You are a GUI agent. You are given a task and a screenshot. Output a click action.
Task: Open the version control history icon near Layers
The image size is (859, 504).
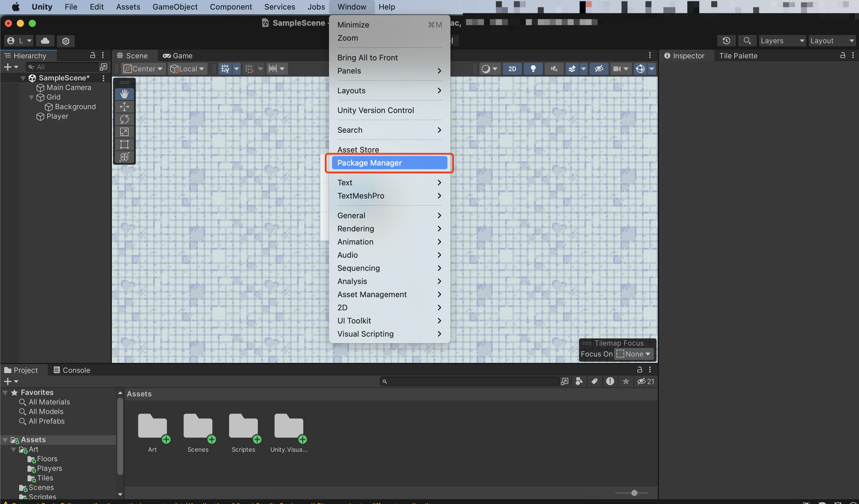coord(727,41)
